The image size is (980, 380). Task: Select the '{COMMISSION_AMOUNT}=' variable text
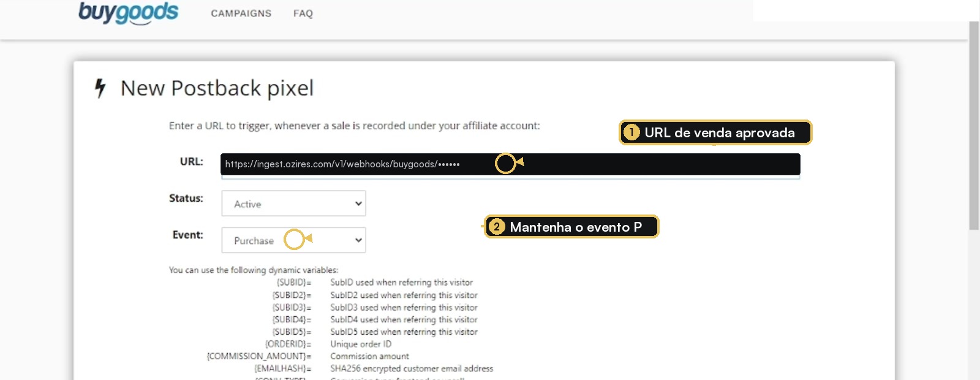(259, 357)
